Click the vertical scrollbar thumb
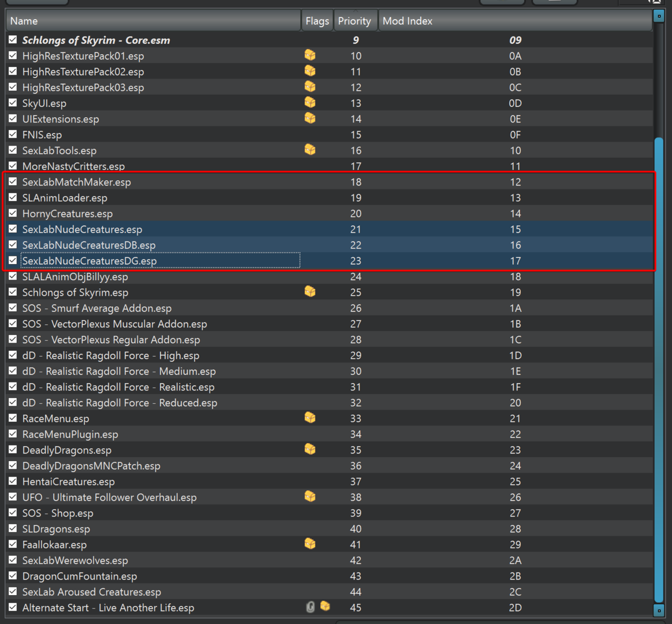 659,370
